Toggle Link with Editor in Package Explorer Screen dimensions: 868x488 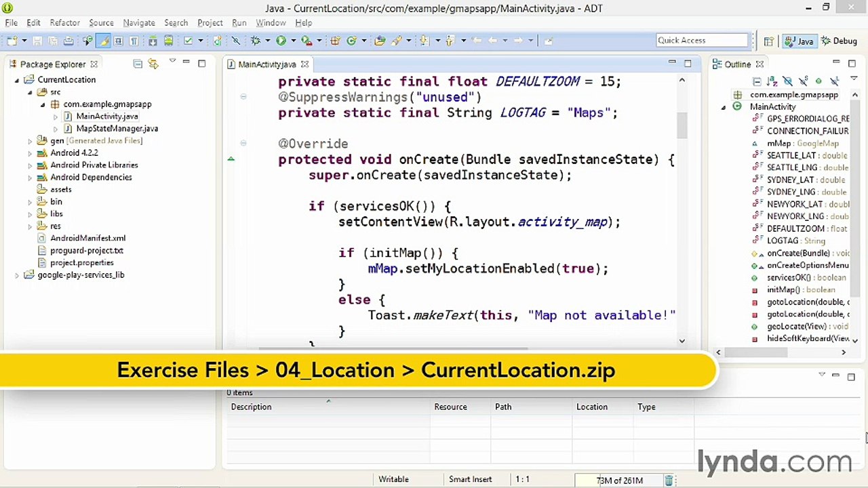[153, 64]
